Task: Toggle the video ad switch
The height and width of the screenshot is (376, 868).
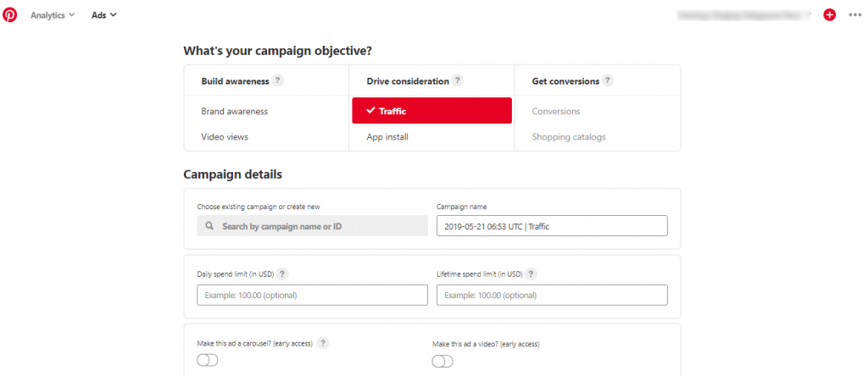Action: [x=442, y=361]
